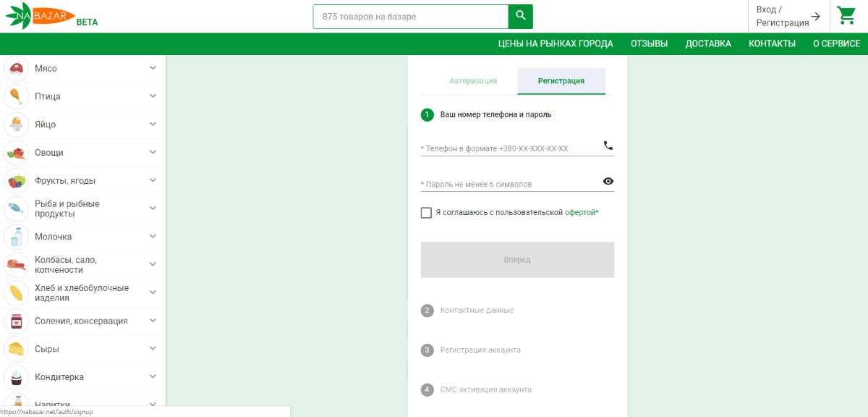
Task: Open Цены на рынках города
Action: [x=556, y=43]
